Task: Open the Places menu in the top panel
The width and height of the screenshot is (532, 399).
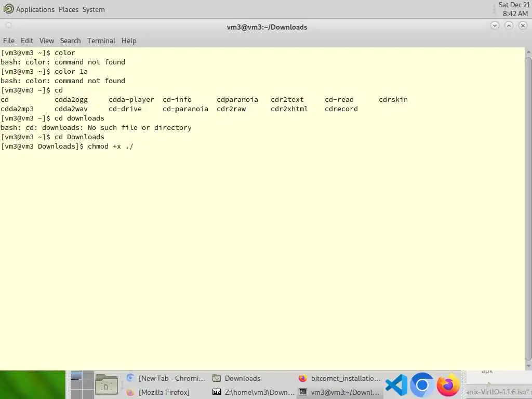Action: [68, 9]
